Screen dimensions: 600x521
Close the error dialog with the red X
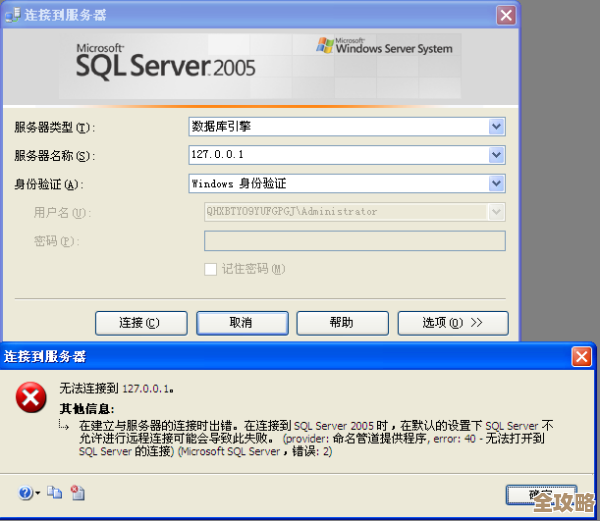[582, 357]
